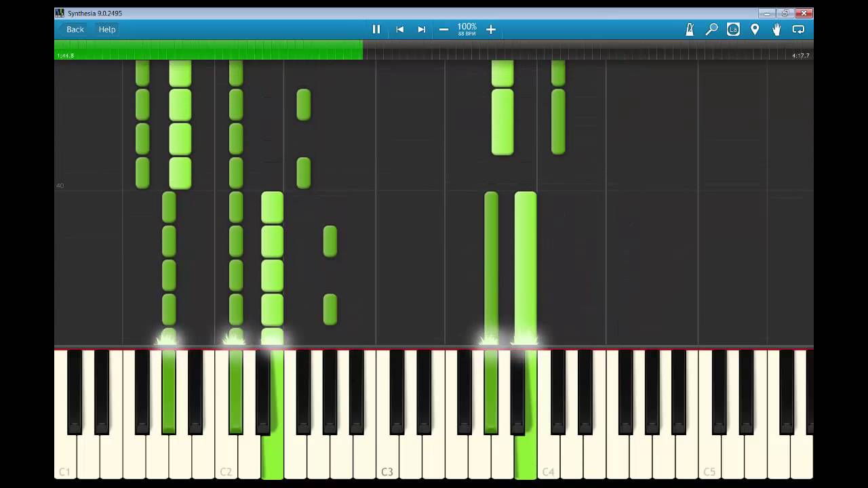Click the C2 piano key

pos(226,457)
